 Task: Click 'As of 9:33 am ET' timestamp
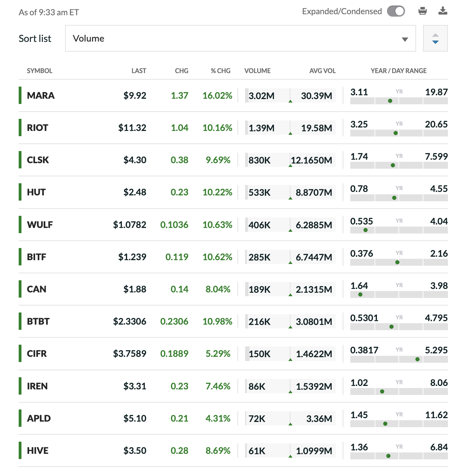[49, 12]
